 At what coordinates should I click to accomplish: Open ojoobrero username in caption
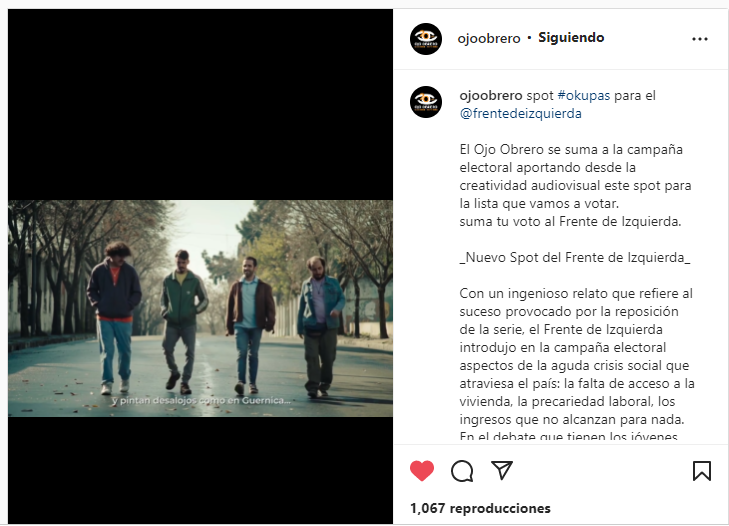[490, 95]
